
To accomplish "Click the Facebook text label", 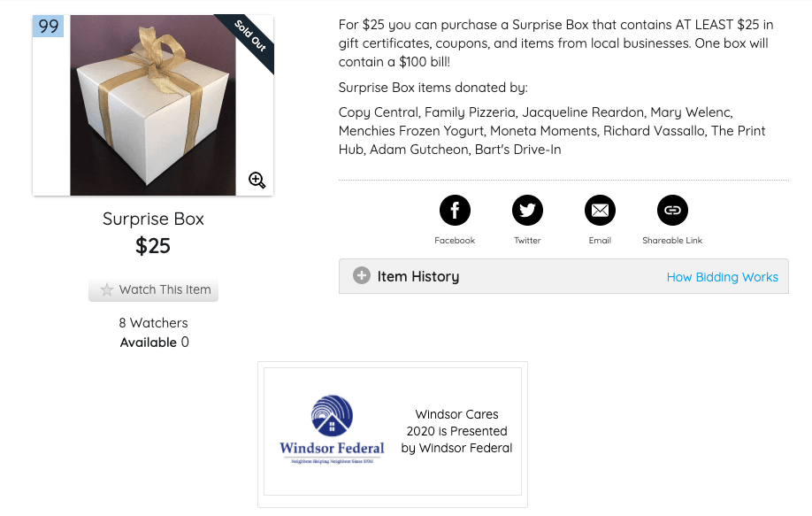I will point(455,241).
